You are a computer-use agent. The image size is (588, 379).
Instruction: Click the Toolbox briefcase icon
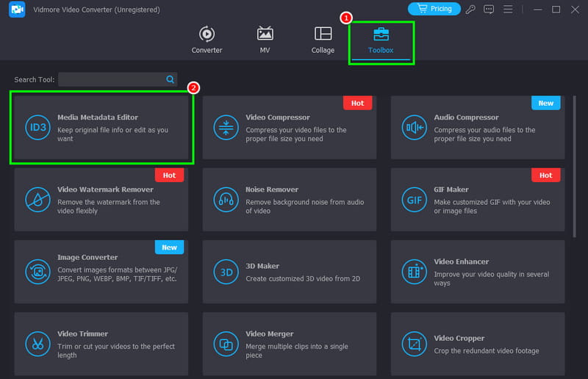click(381, 34)
